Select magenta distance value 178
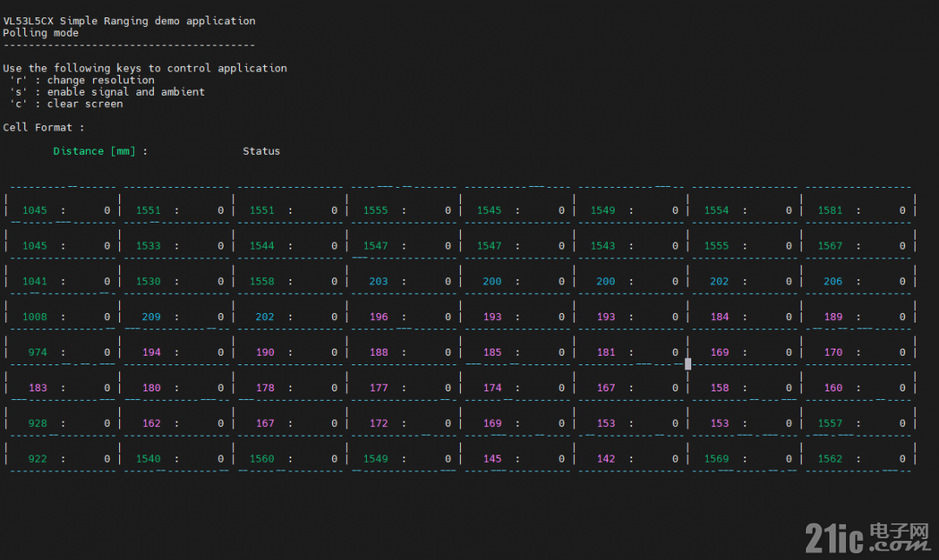939x560 pixels. pos(265,388)
